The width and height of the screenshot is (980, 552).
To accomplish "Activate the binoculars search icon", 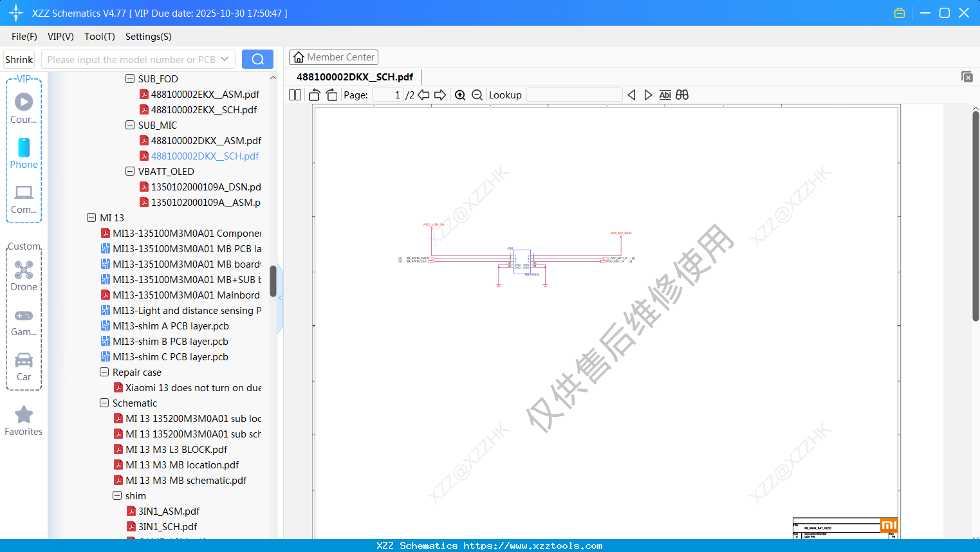I will (x=682, y=94).
